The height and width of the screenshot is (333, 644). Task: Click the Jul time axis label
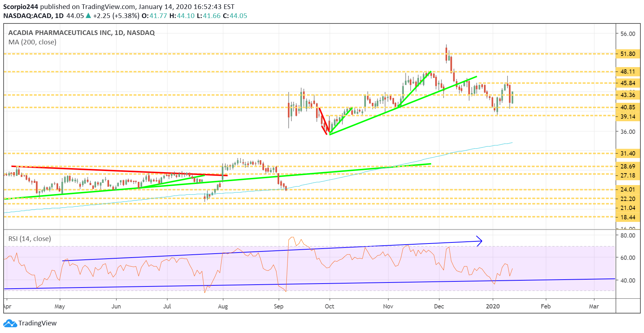167,306
